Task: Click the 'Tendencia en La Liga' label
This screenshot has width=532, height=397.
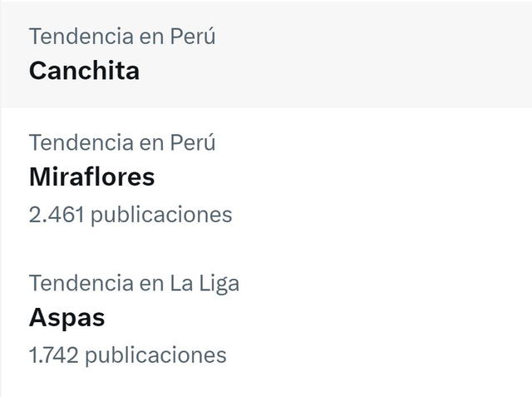Action: (x=134, y=283)
